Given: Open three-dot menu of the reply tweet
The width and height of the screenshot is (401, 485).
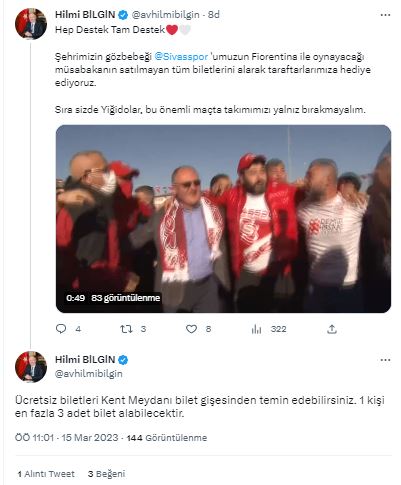Looking at the screenshot, I should point(385,360).
